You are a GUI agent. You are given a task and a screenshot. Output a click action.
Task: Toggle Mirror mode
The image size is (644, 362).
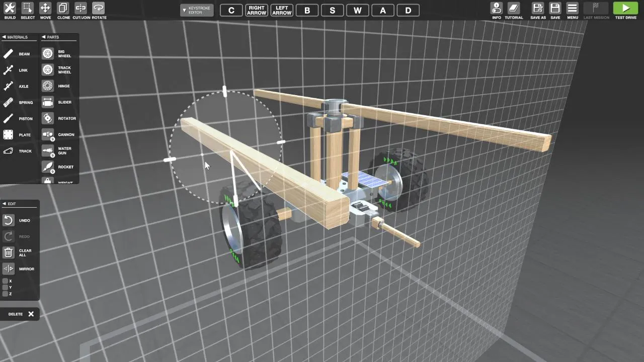point(19,269)
